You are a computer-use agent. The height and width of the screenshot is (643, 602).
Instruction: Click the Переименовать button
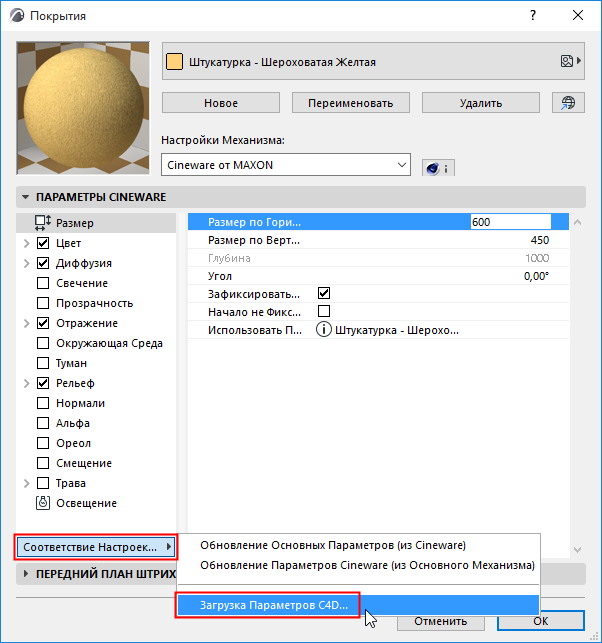coord(351,103)
